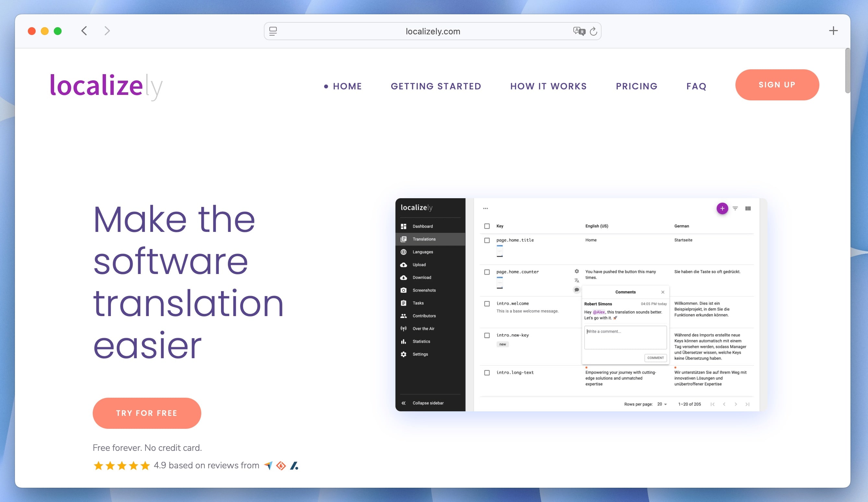868x502 pixels.
Task: Click the Settings gear icon in sidebar
Action: 403,354
